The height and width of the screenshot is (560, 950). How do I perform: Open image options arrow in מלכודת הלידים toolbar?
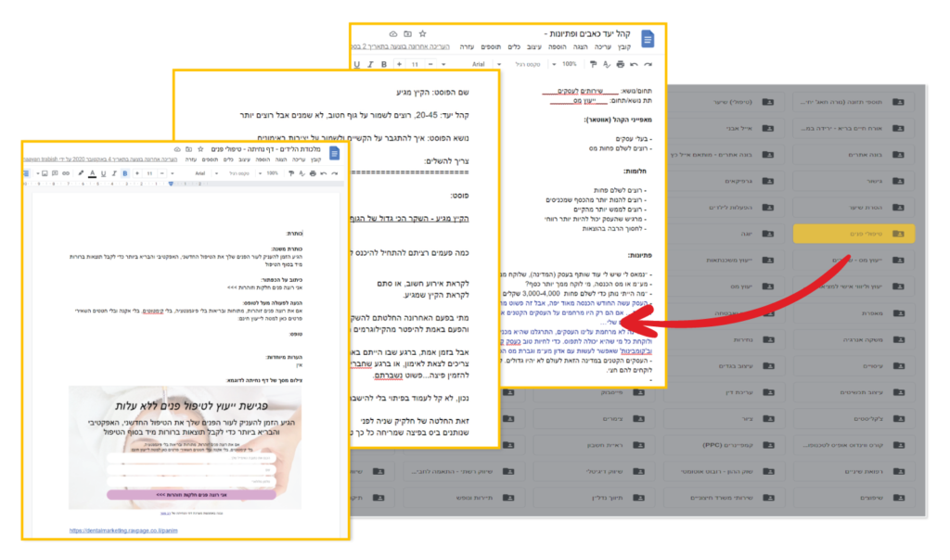[x=37, y=173]
